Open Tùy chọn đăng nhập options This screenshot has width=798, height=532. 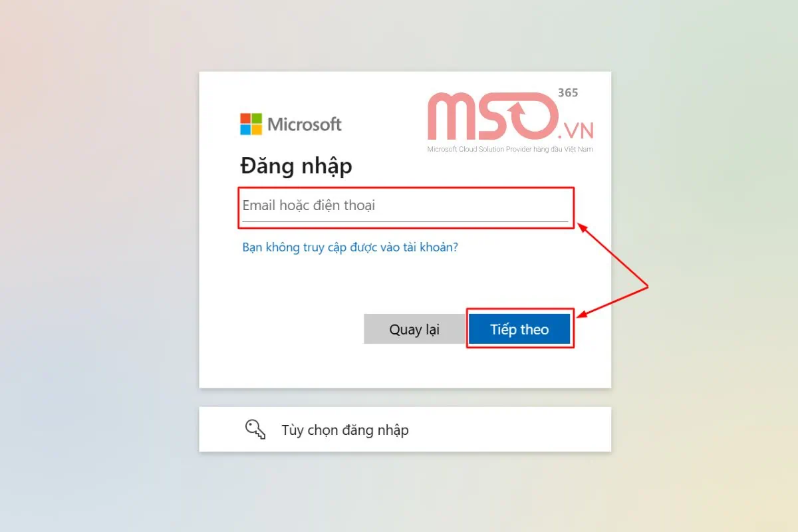click(405, 430)
